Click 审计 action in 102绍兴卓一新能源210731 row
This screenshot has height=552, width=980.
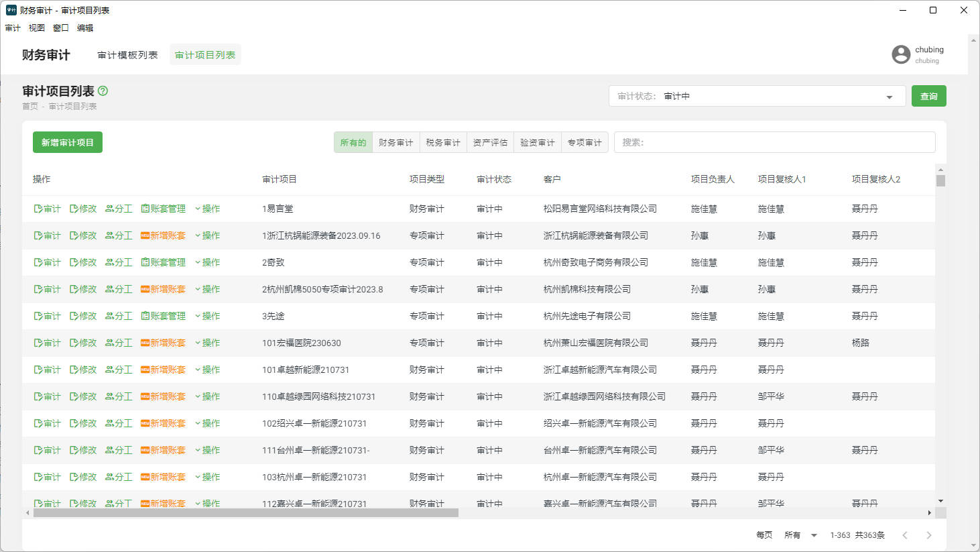point(48,423)
